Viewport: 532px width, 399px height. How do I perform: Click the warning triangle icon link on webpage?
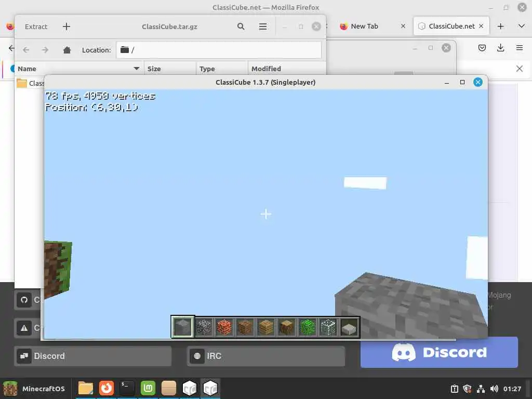point(24,328)
